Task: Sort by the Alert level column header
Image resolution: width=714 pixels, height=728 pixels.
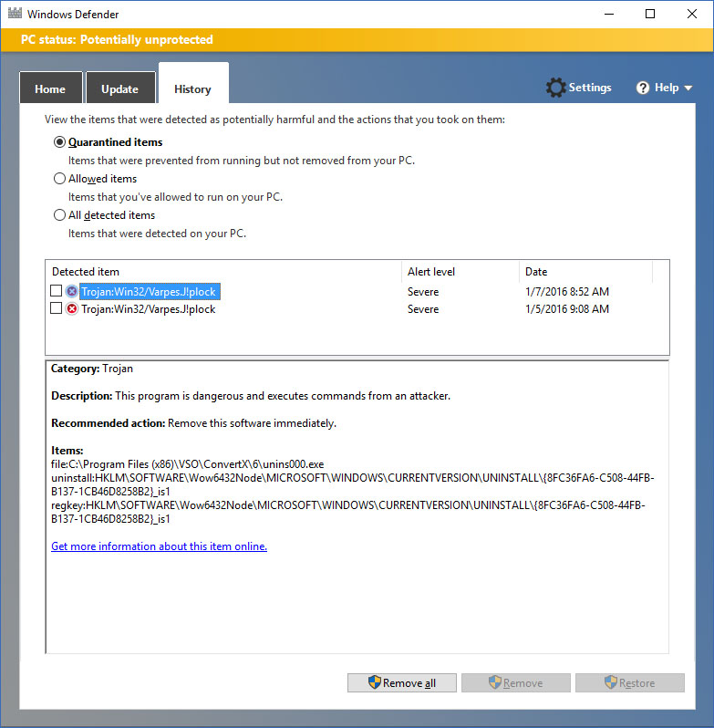Action: click(x=460, y=272)
